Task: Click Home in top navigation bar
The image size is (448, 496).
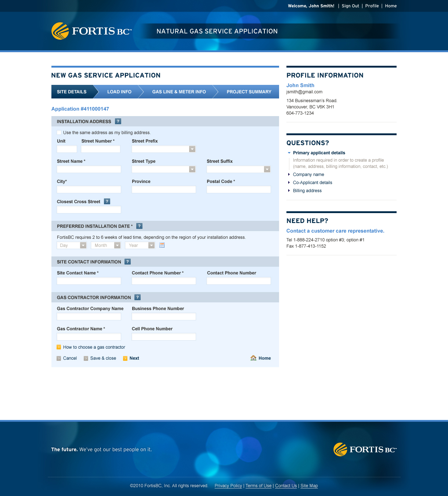Action: (391, 6)
